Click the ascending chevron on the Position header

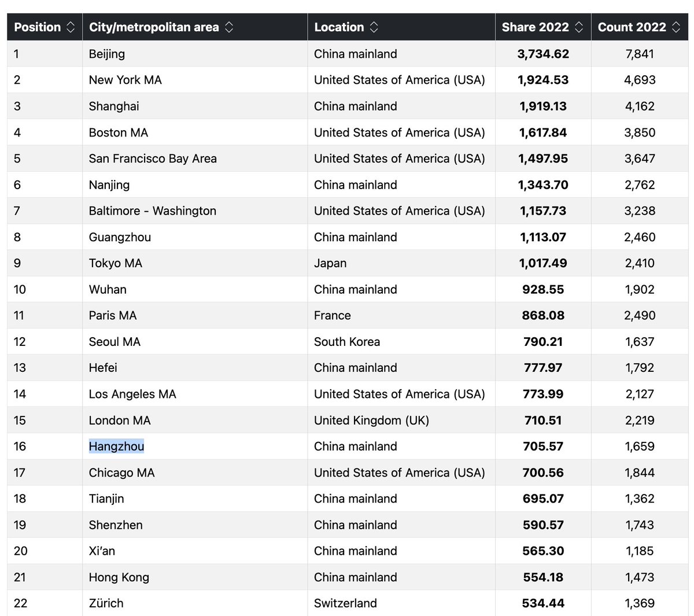[x=71, y=23]
